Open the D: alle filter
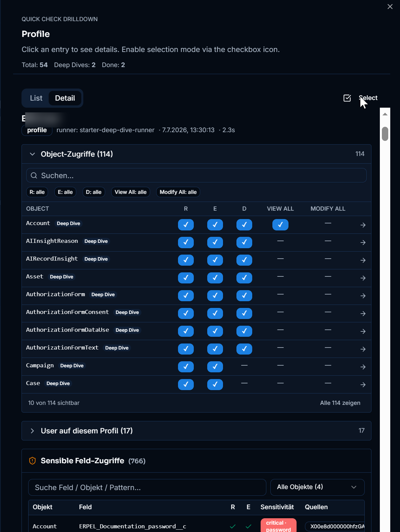Screen dimensions: 400x532 (94, 192)
